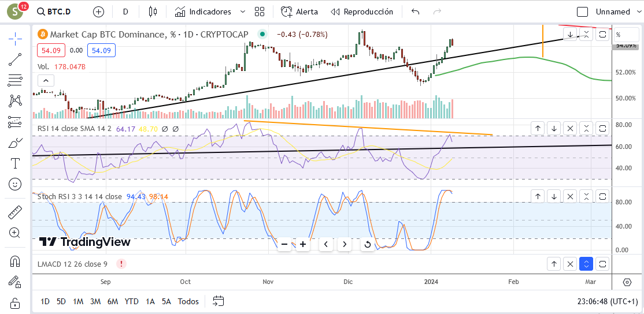
Task: Click the sell price 54.09 red box
Action: click(x=51, y=50)
